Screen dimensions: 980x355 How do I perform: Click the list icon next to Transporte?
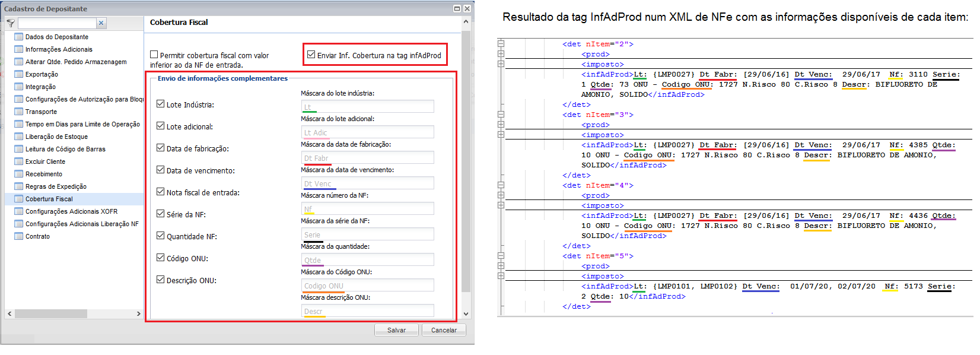click(x=18, y=112)
